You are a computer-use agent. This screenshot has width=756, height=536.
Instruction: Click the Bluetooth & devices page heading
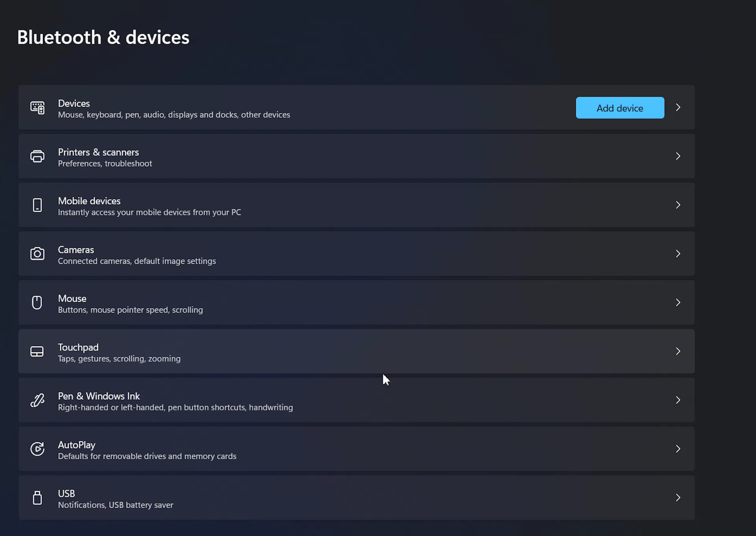tap(104, 37)
